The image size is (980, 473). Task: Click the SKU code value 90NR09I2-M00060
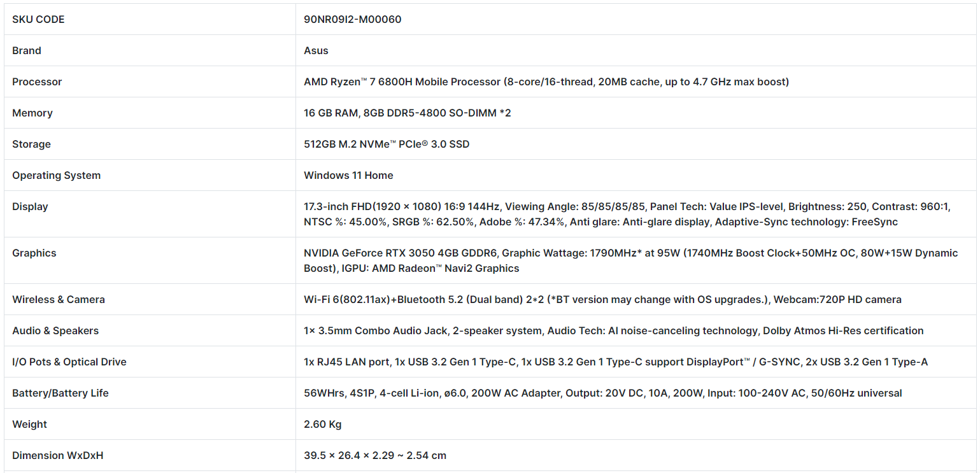click(x=352, y=19)
